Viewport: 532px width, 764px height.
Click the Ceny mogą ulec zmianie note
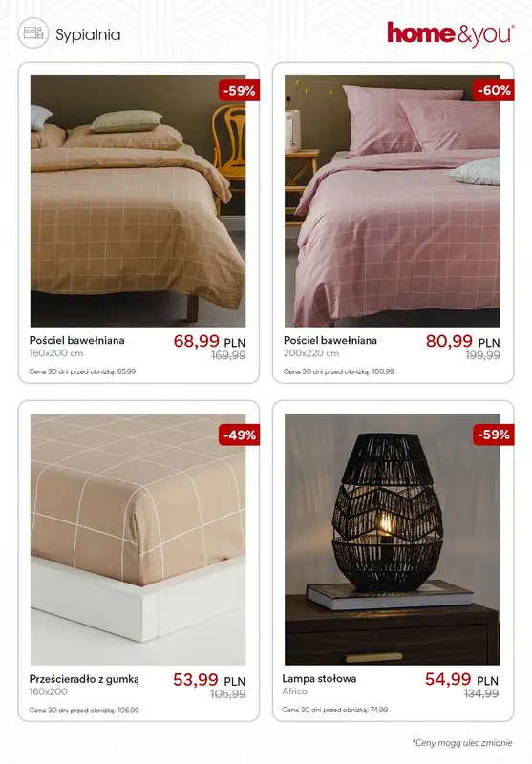point(462,743)
